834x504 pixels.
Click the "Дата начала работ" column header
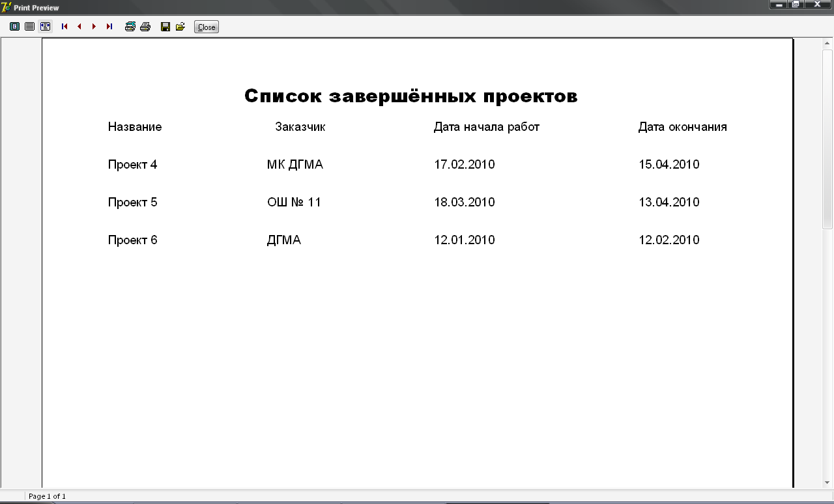click(487, 127)
